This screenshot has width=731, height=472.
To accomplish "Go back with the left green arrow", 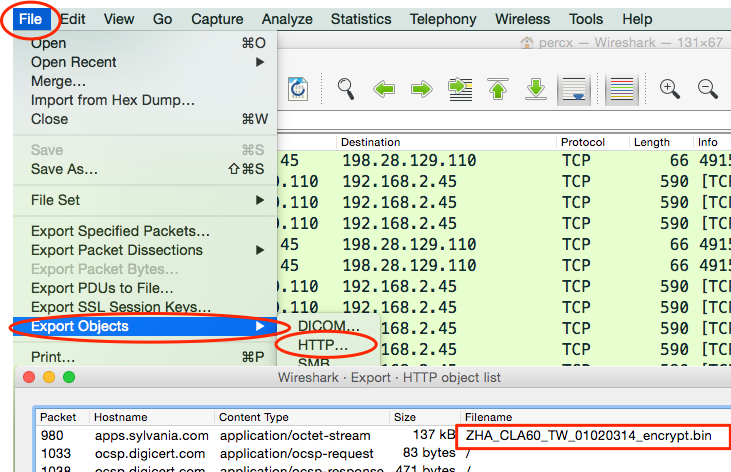I will [x=384, y=89].
